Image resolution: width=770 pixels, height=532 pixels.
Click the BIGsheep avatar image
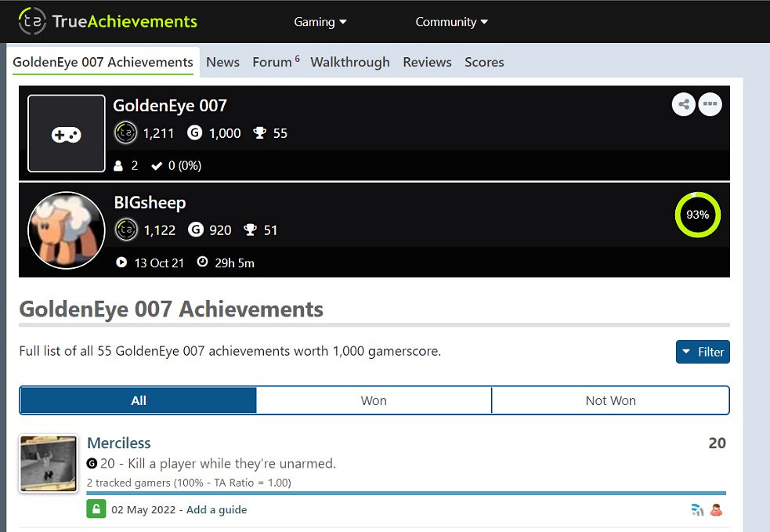point(67,230)
